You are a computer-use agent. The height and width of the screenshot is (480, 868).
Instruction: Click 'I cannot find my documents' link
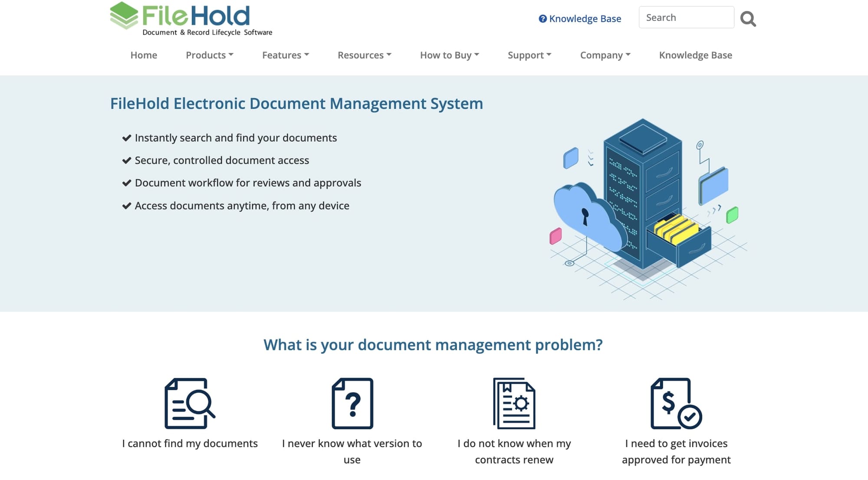[x=190, y=443]
